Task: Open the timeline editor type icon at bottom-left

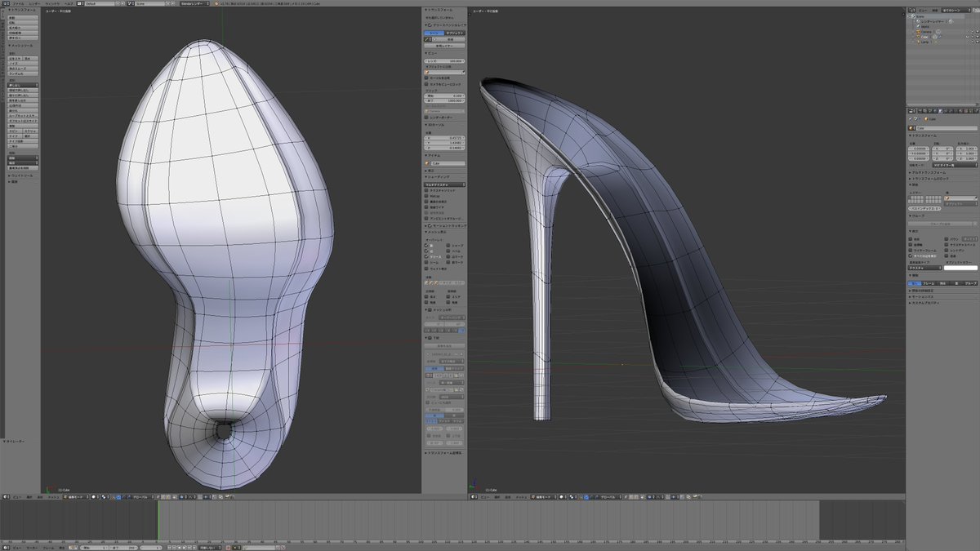Action: tap(4, 547)
